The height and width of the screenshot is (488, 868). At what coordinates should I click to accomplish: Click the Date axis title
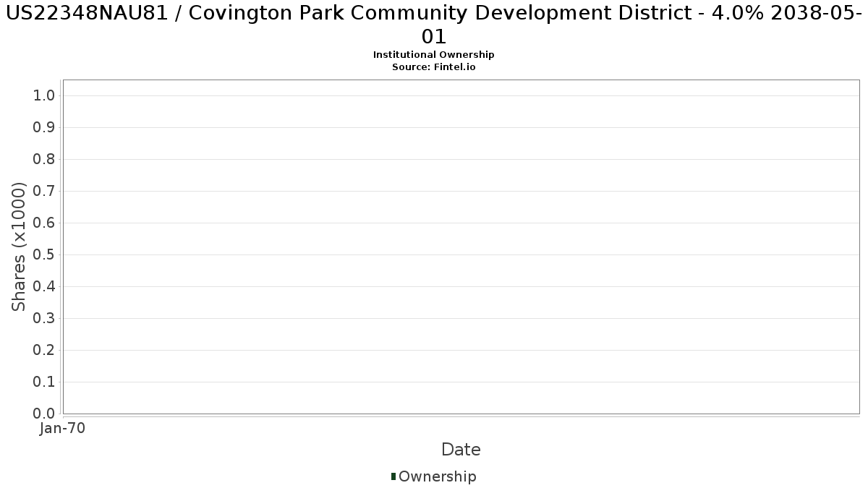pyautogui.click(x=461, y=450)
